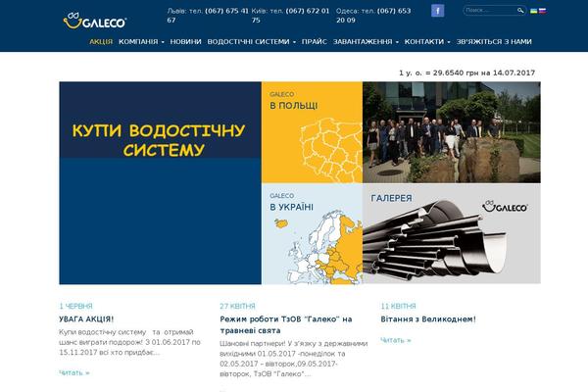Click Читать under УВАГА АКЦІЯ!

pos(74,372)
